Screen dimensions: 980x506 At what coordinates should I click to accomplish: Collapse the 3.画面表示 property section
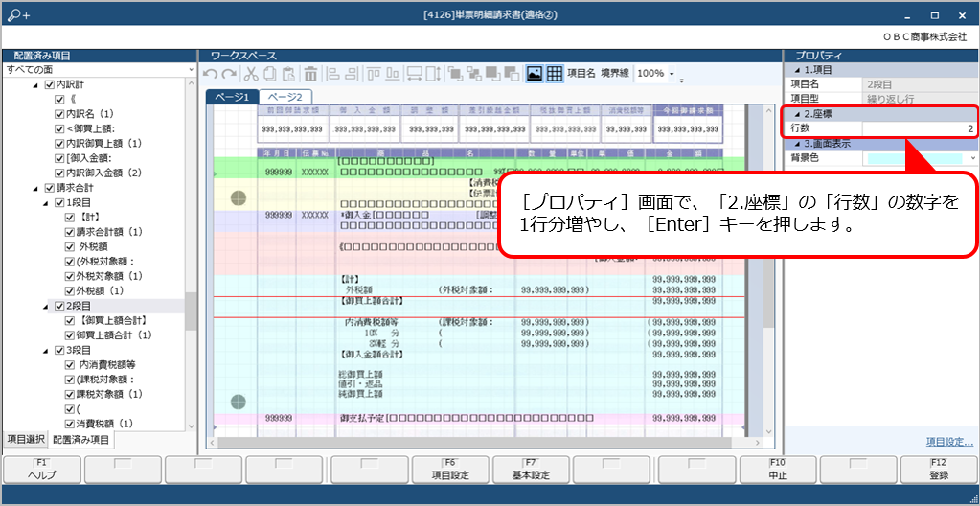(x=796, y=143)
